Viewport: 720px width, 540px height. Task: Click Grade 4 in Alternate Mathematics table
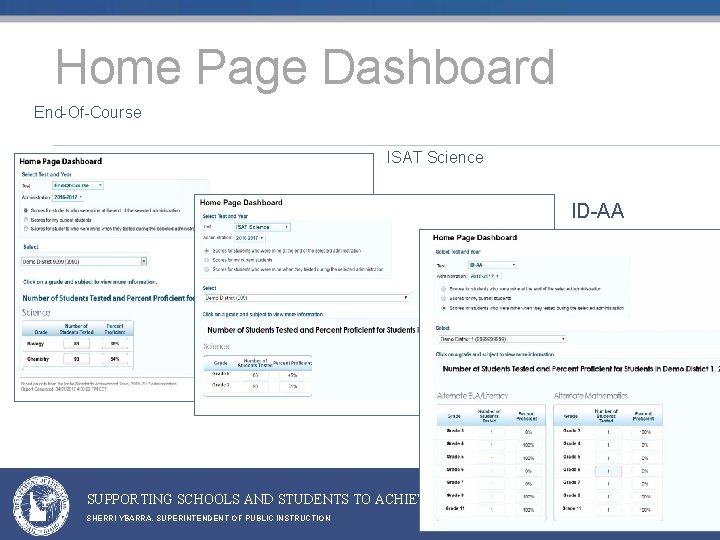[572, 444]
